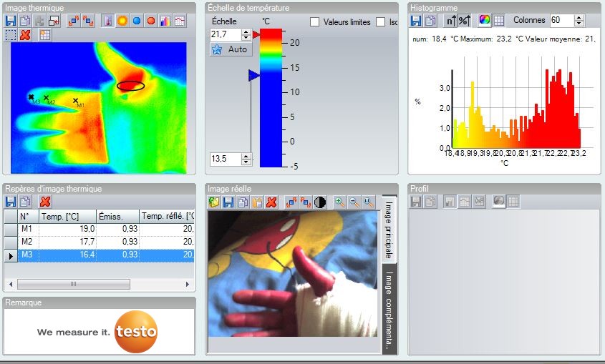This screenshot has width=605, height=364.
Task: Click the Émiss. column header
Action: click(x=117, y=217)
